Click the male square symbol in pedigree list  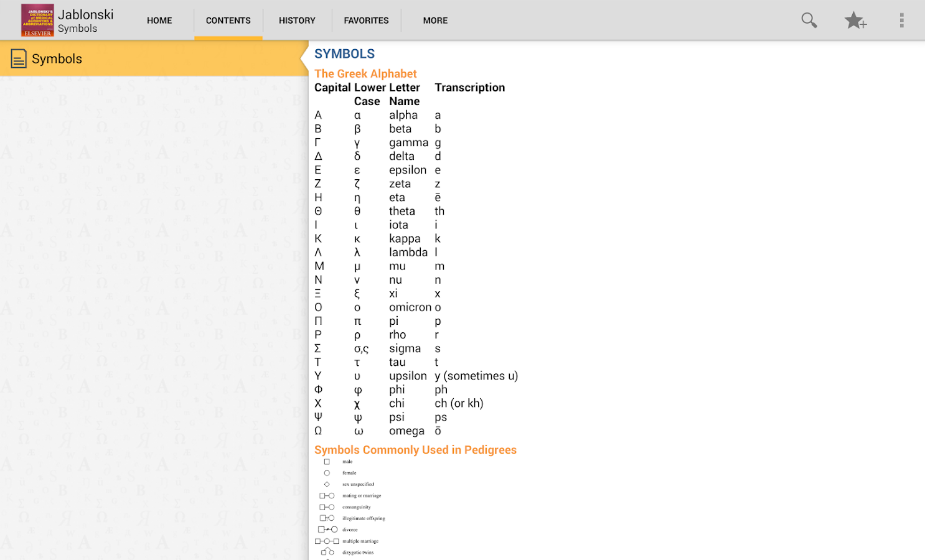(327, 461)
